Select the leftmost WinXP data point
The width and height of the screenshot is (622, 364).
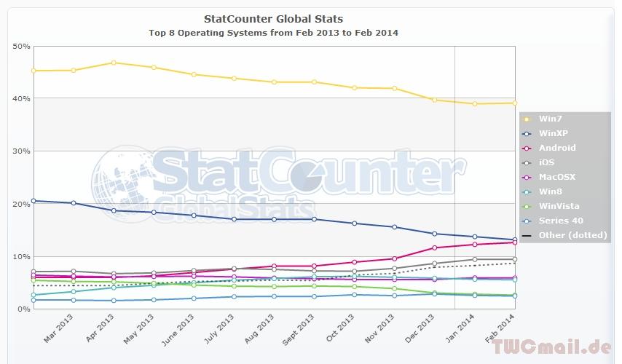pos(34,200)
